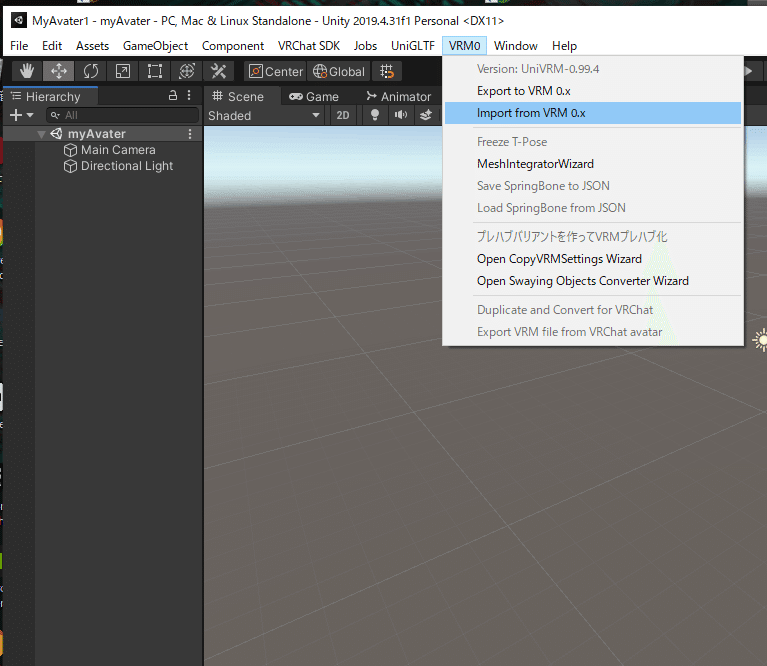Open the File menu
This screenshot has height=666, width=767.
click(19, 45)
